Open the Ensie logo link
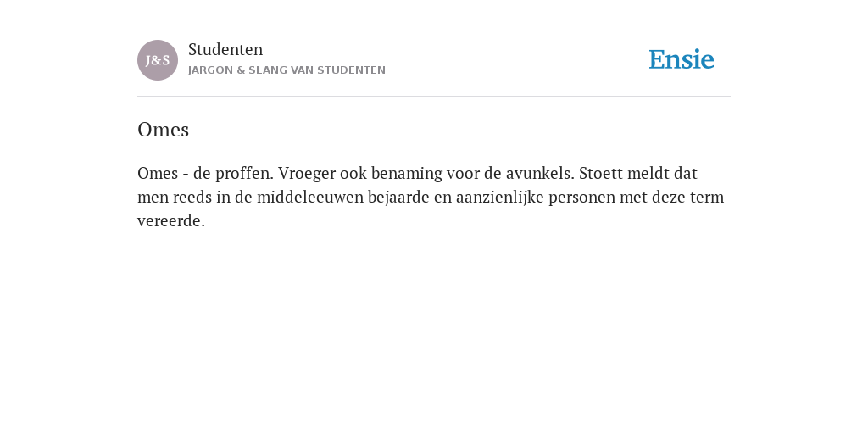The width and height of the screenshot is (868, 434). point(682,59)
